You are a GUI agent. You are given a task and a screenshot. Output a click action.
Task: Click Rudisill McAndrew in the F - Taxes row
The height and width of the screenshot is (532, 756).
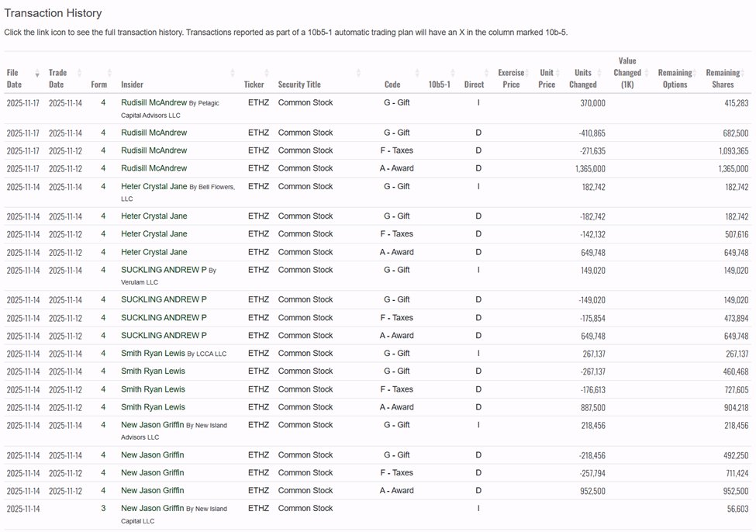pyautogui.click(x=154, y=150)
